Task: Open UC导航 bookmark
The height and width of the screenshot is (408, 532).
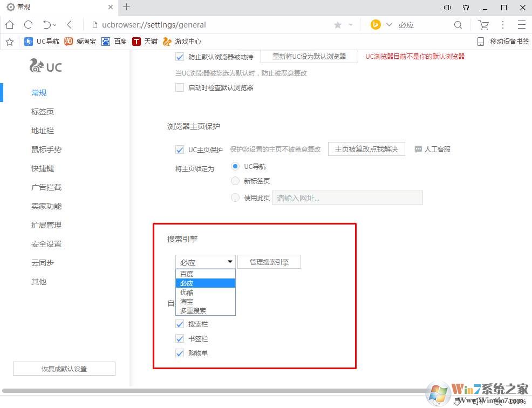Action: coord(42,42)
